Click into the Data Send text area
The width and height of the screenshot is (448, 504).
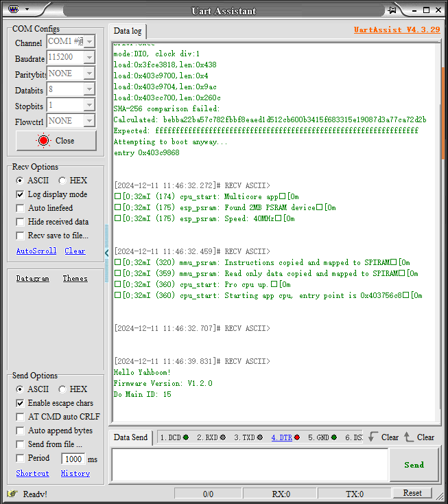(x=250, y=465)
